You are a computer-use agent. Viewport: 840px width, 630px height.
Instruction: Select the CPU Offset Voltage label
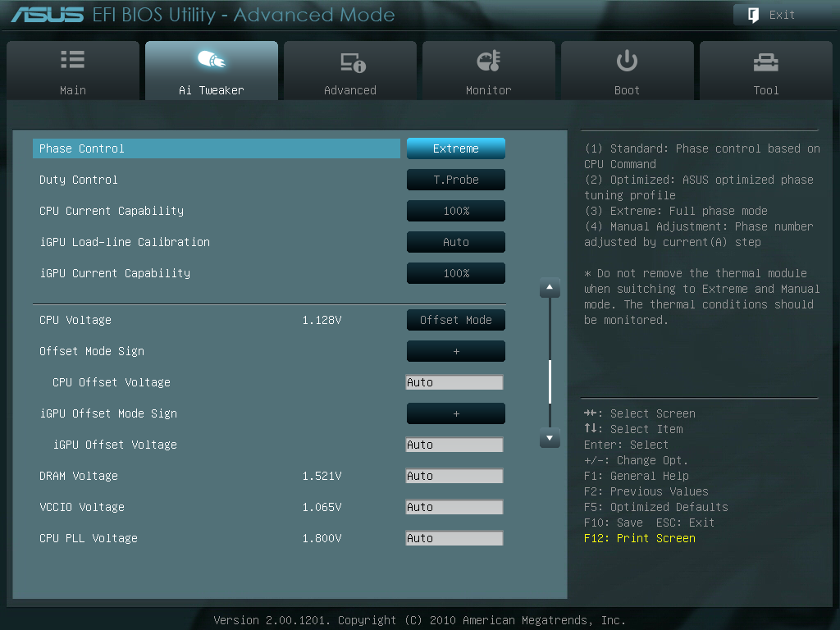point(112,382)
